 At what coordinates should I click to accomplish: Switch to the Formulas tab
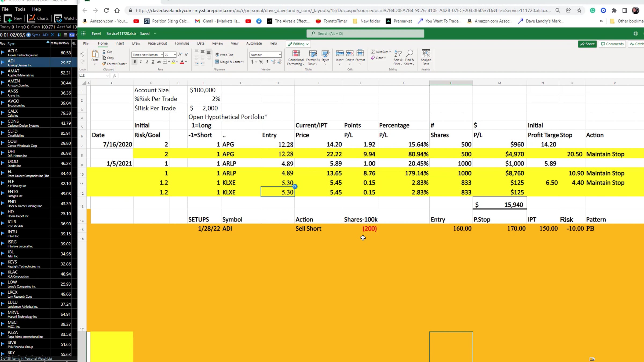click(182, 43)
